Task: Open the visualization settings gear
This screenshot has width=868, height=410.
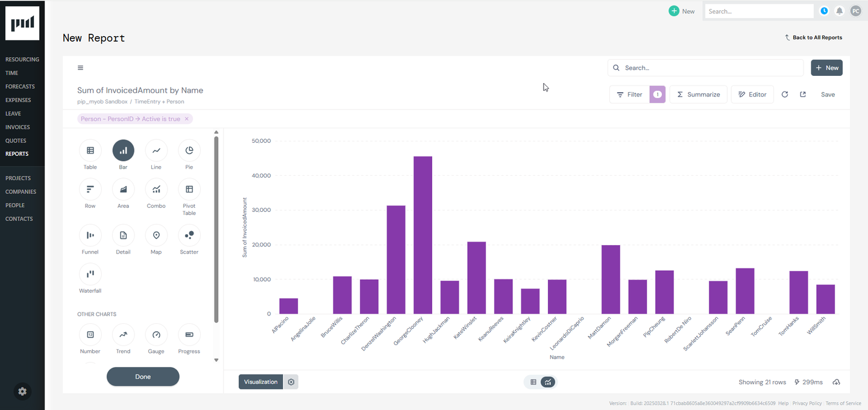Action: pos(291,382)
